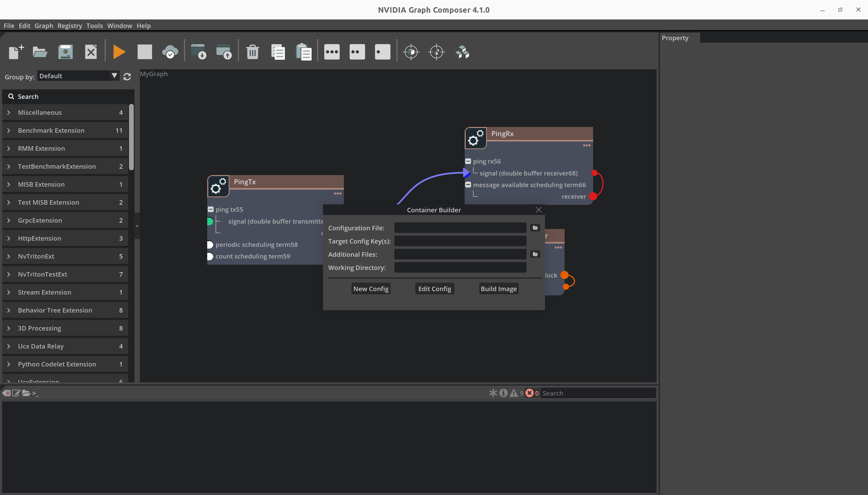868x495 pixels.
Task: Click the crosshair with multiple cubes icon
Action: click(x=437, y=52)
